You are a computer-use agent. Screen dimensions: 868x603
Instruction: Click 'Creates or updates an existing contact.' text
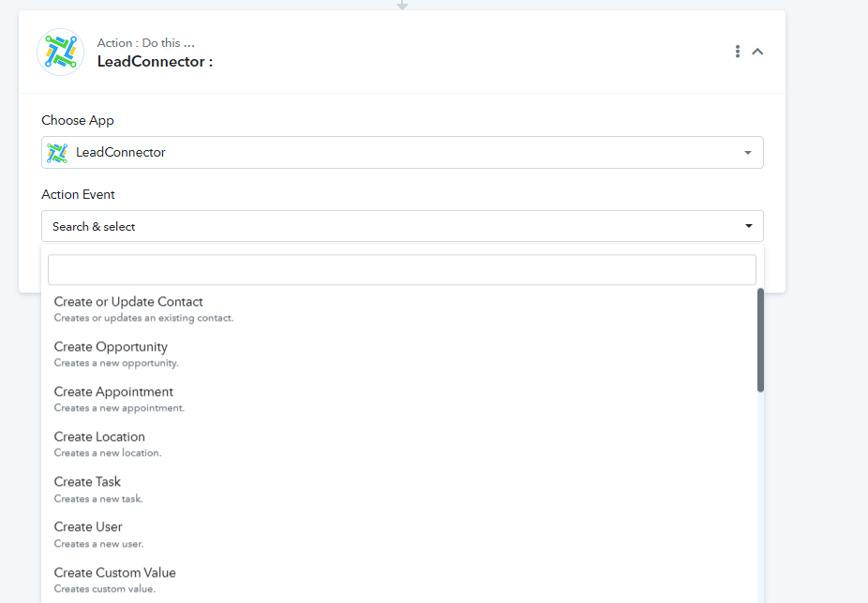[144, 318]
